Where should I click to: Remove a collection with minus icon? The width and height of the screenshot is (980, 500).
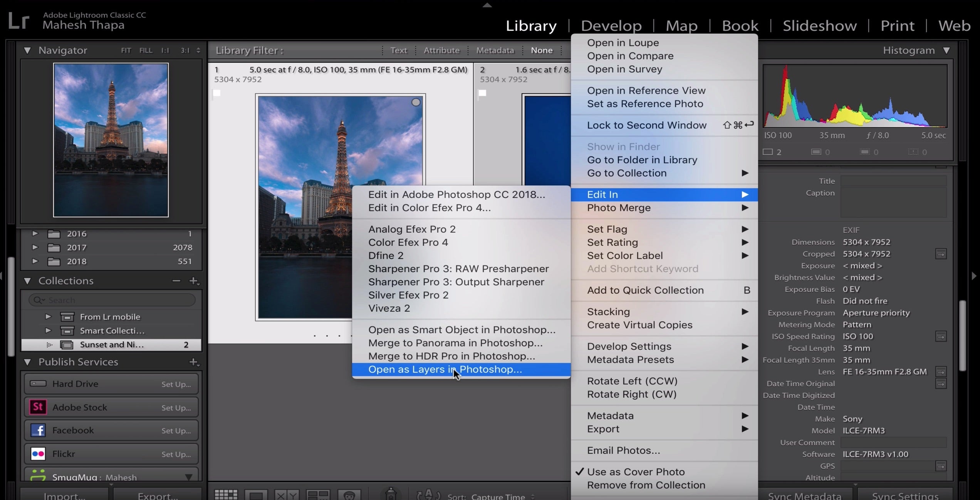point(176,281)
